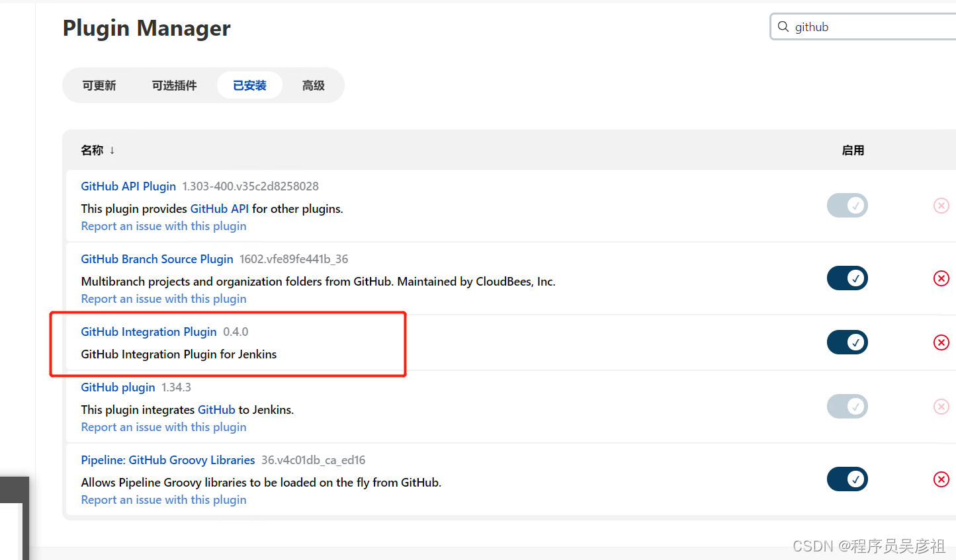Focus the plugin search field containing github

863,26
